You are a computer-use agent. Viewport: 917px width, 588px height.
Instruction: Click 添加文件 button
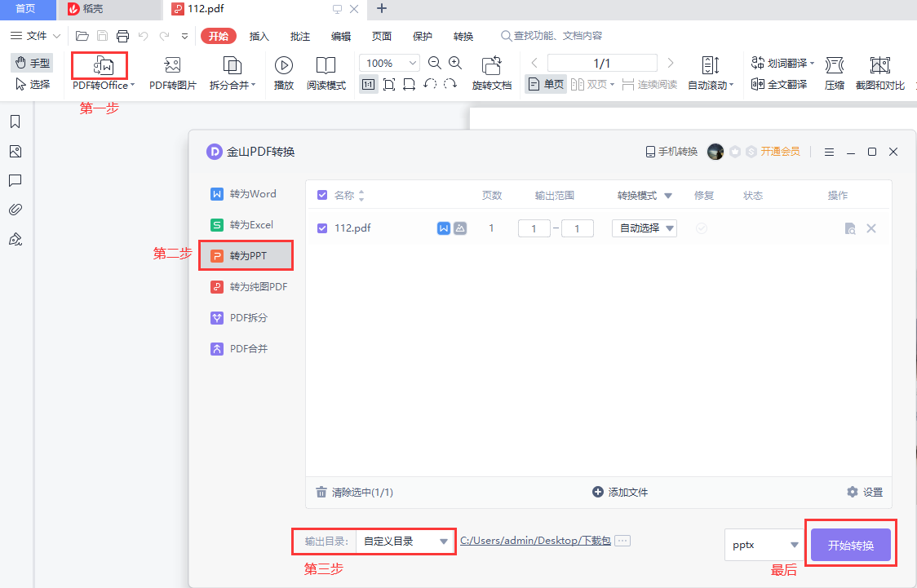pos(620,492)
